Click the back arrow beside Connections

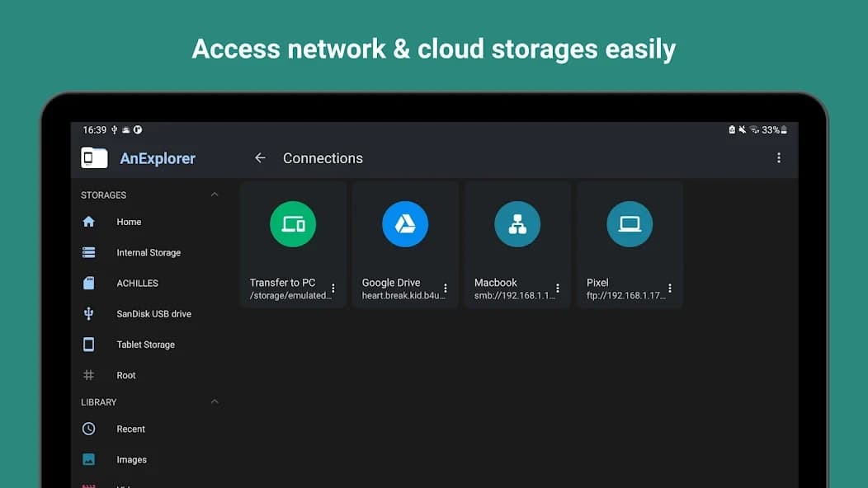coord(260,158)
